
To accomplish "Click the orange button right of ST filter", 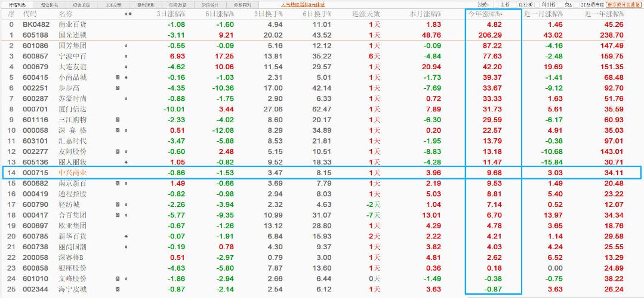I will point(624,5).
